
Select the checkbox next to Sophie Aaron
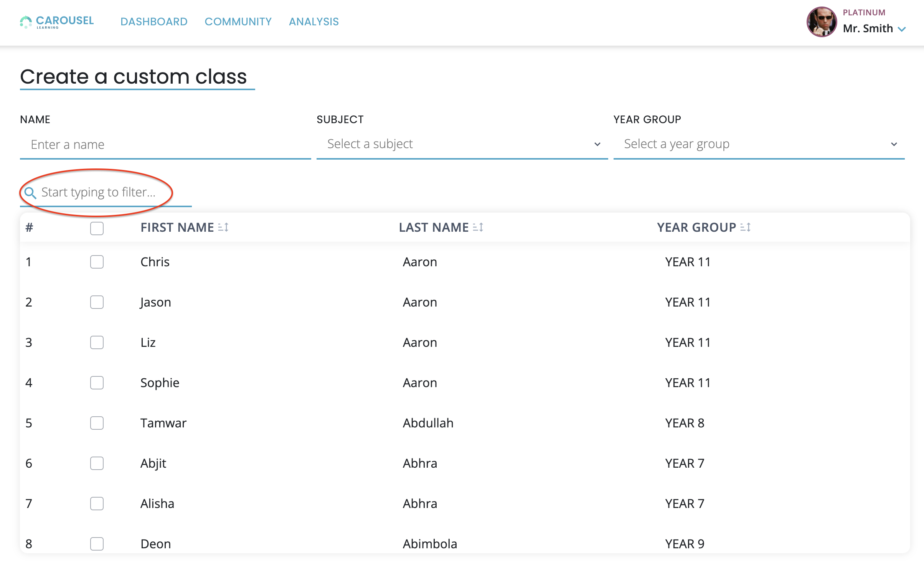point(97,383)
